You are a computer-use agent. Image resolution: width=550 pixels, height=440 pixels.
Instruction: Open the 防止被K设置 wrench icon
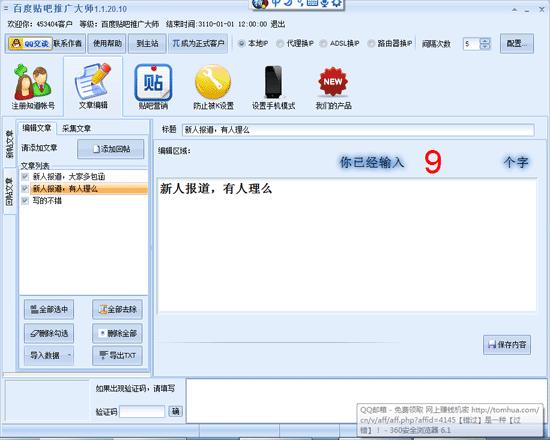pyautogui.click(x=213, y=87)
